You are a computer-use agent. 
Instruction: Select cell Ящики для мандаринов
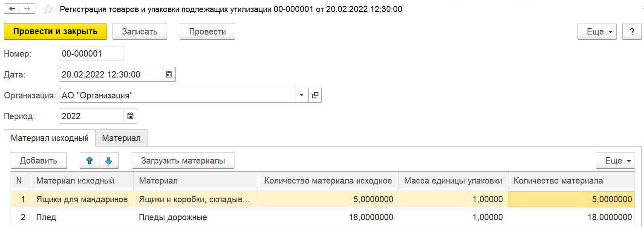(x=82, y=199)
